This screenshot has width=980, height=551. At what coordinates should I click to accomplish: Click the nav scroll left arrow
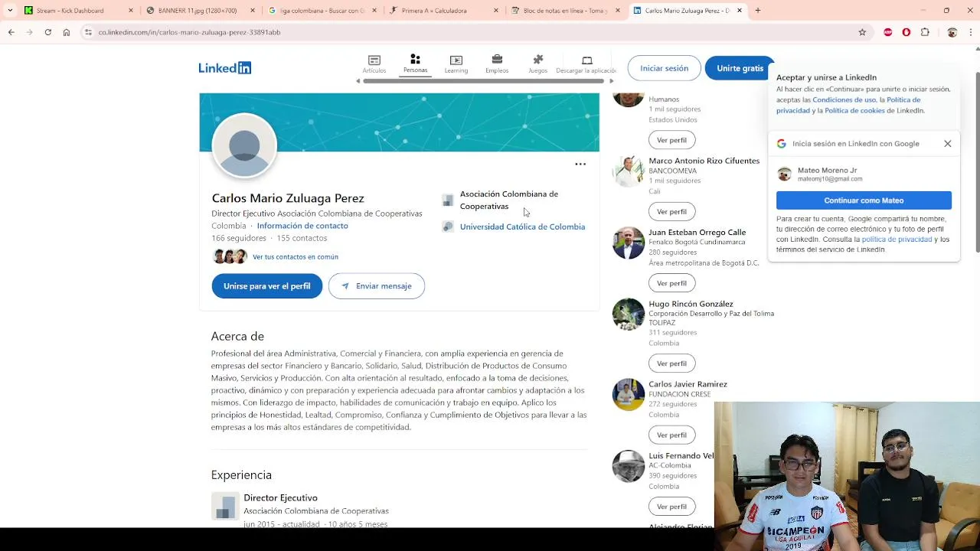(x=358, y=81)
